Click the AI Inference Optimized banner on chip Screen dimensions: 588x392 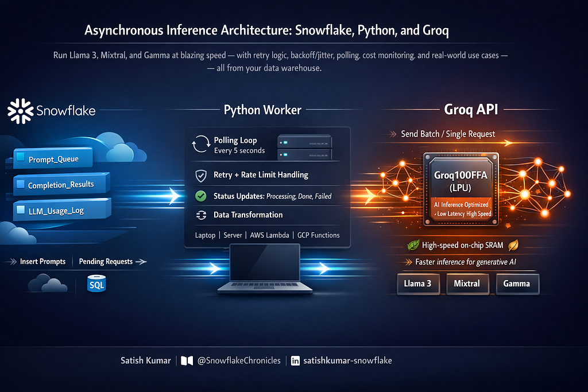[x=461, y=205]
